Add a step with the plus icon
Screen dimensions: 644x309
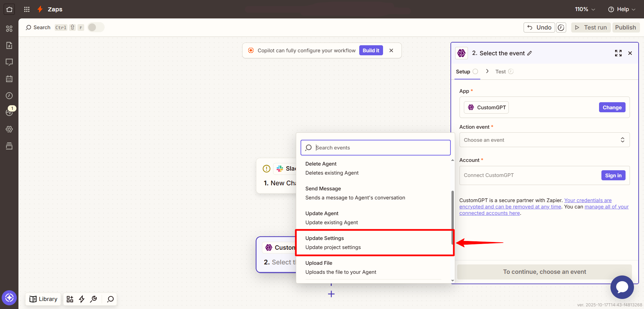coord(331,294)
